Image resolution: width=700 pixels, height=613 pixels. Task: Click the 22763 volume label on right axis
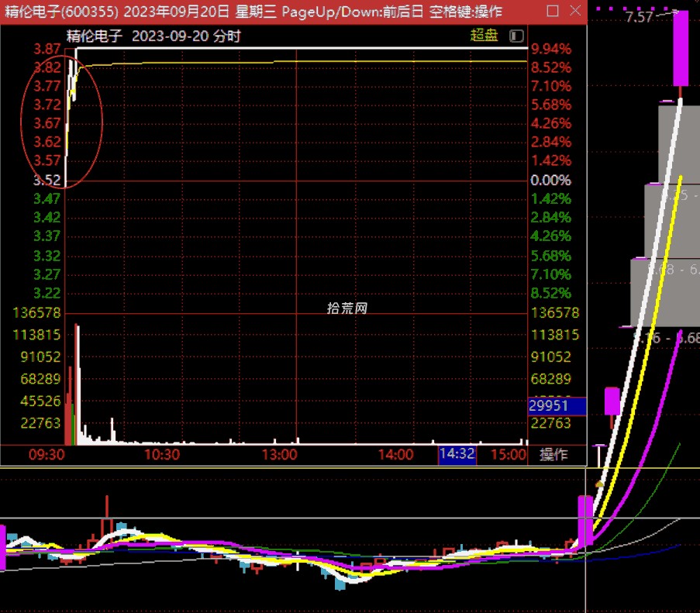tap(551, 423)
